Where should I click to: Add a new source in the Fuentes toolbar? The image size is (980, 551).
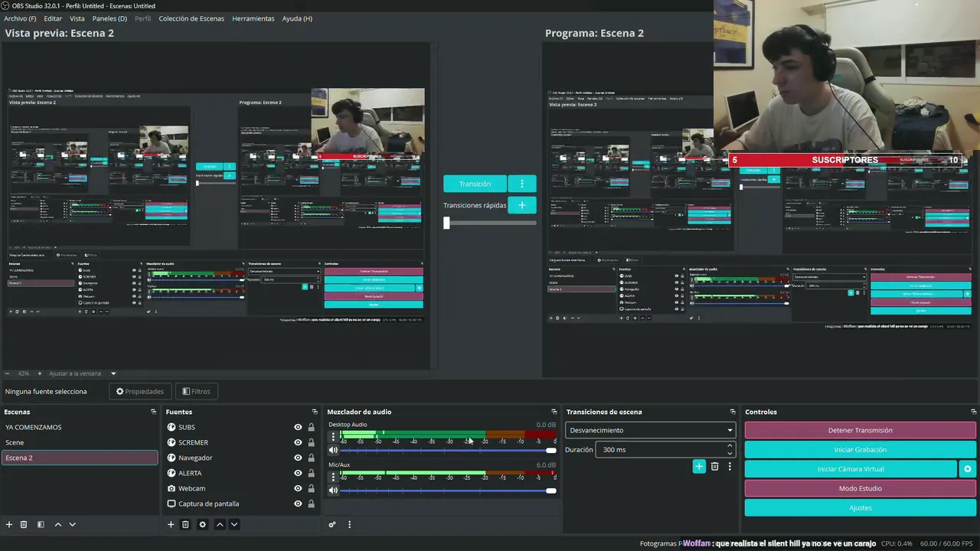click(171, 524)
